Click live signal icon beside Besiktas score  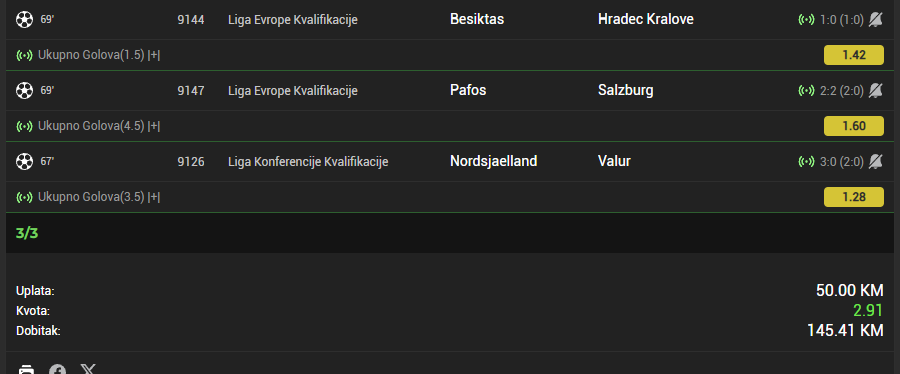[x=806, y=20]
